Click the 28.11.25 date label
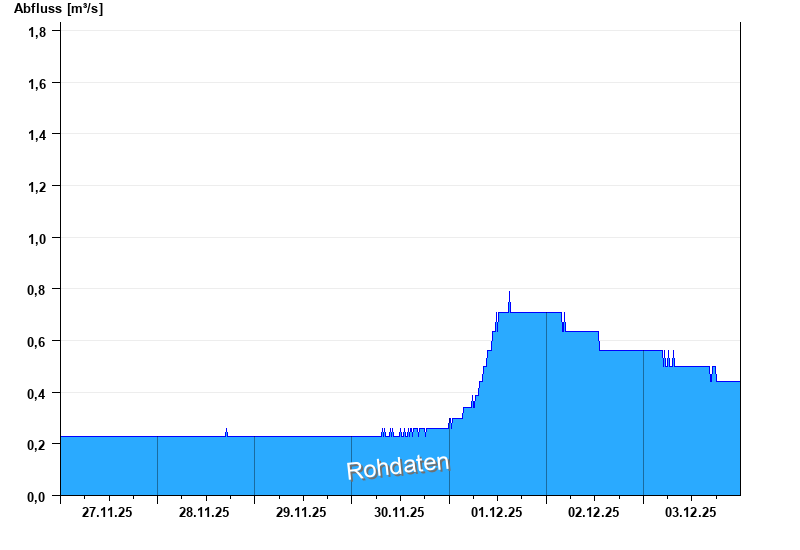This screenshot has height=550, width=800. point(204,512)
